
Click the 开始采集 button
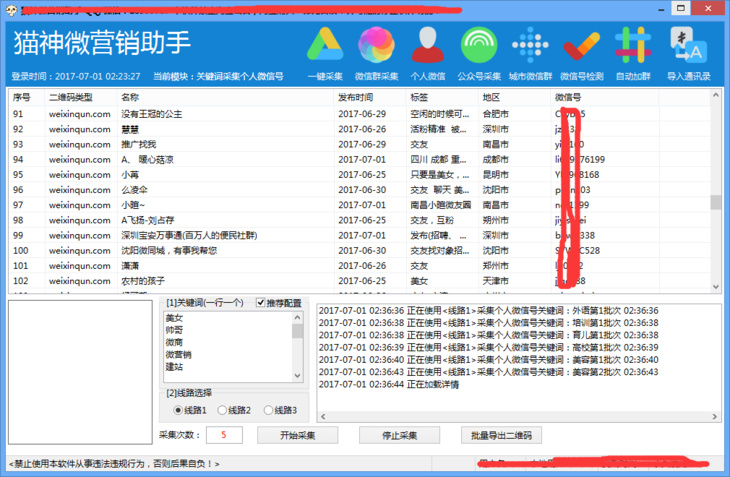pyautogui.click(x=297, y=435)
